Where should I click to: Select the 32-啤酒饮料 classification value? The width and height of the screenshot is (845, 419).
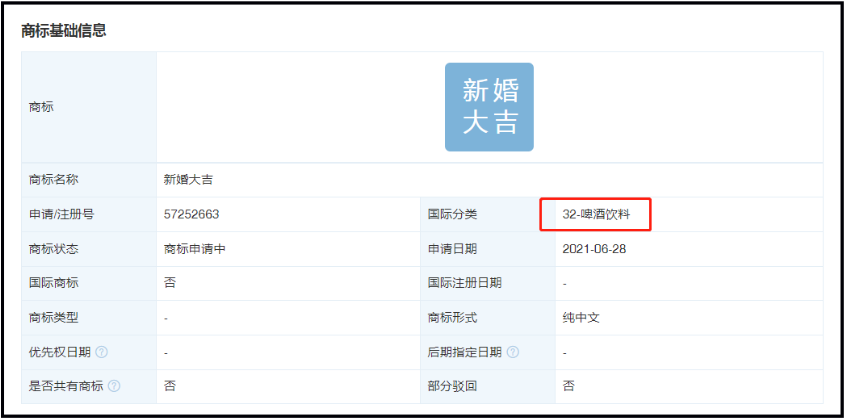click(x=597, y=214)
